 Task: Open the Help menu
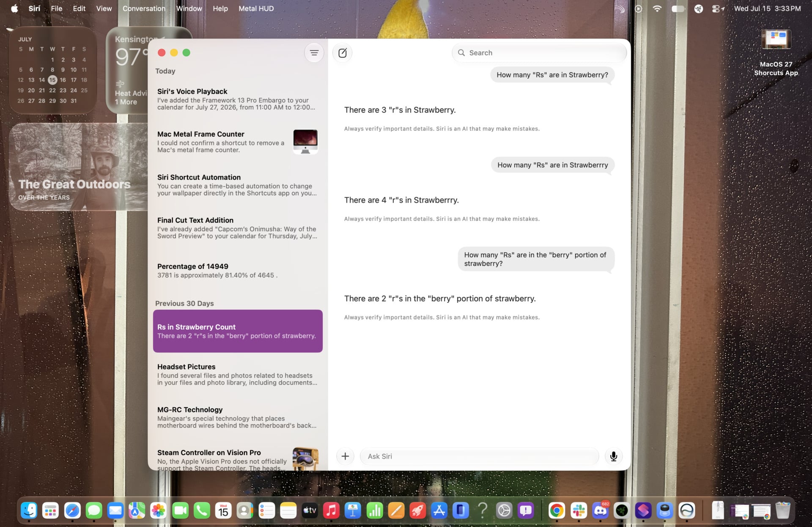220,8
